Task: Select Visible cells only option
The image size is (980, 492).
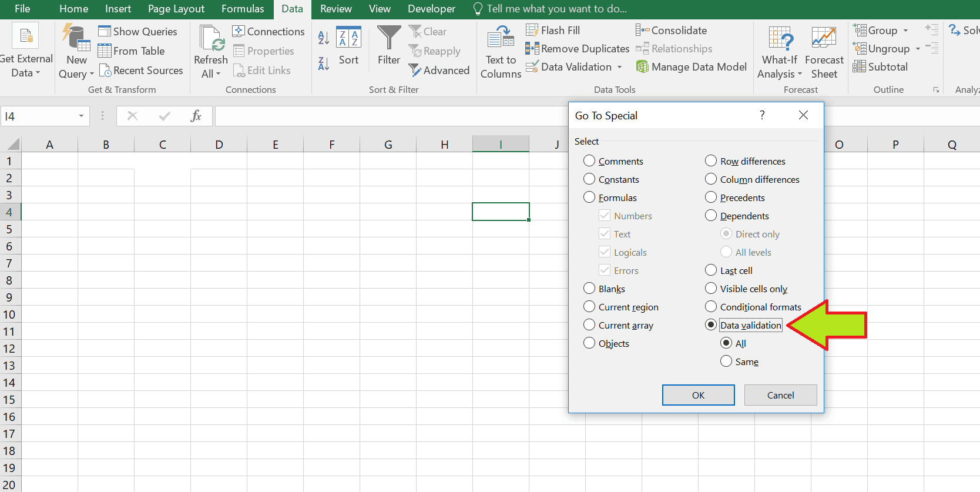Action: click(711, 289)
